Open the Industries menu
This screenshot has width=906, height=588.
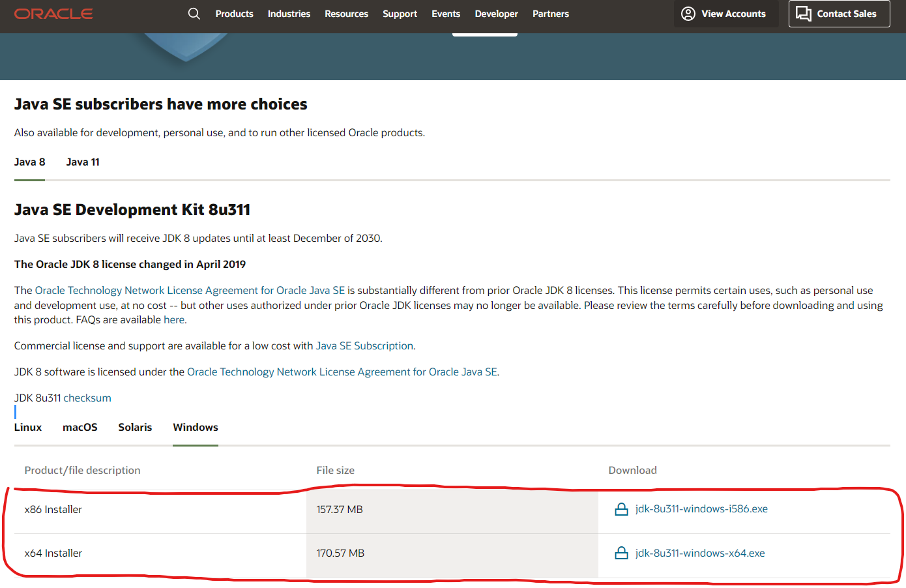tap(289, 14)
